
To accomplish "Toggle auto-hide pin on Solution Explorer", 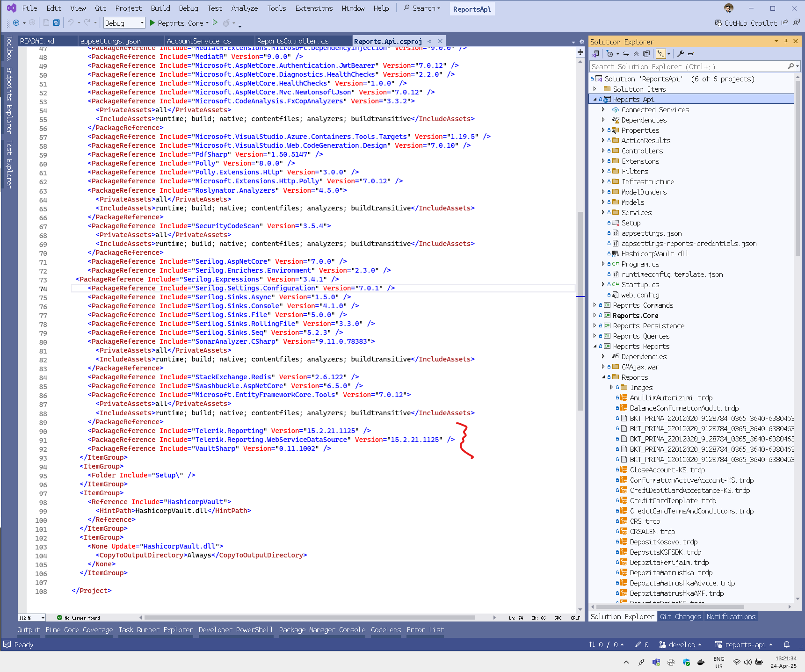I will tap(786, 41).
